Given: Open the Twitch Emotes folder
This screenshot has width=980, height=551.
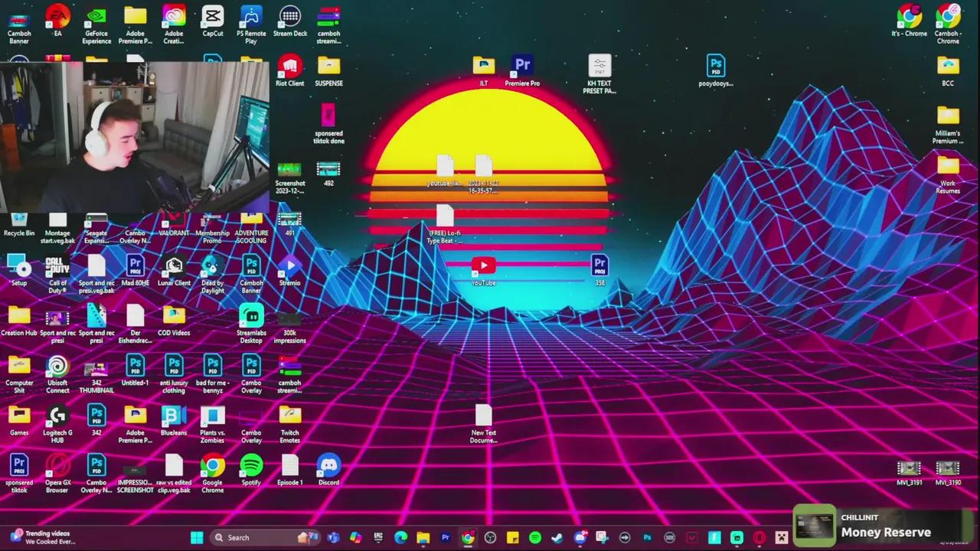Looking at the screenshot, I should [290, 424].
